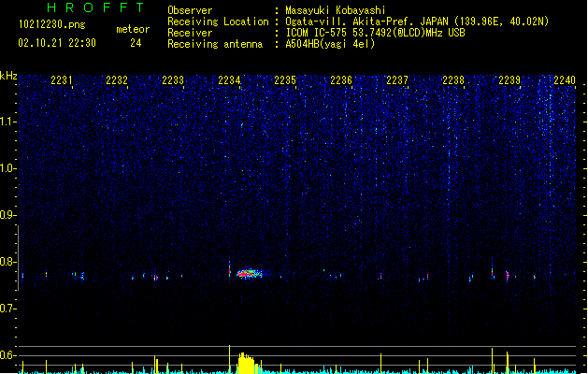This screenshot has height=374, width=588.
Task: Click the 0.8 kHz frequency tick label
Action: pyautogui.click(x=7, y=262)
